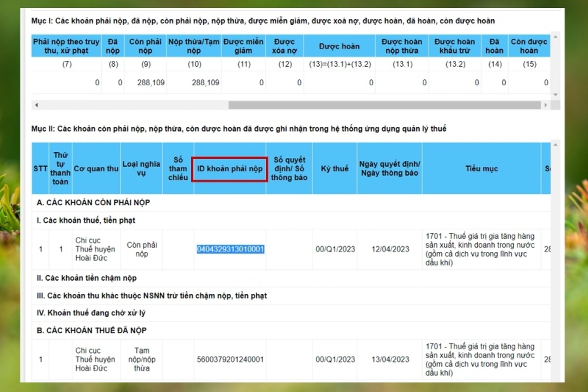
Task: Click the 'STT' column header
Action: [40, 168]
